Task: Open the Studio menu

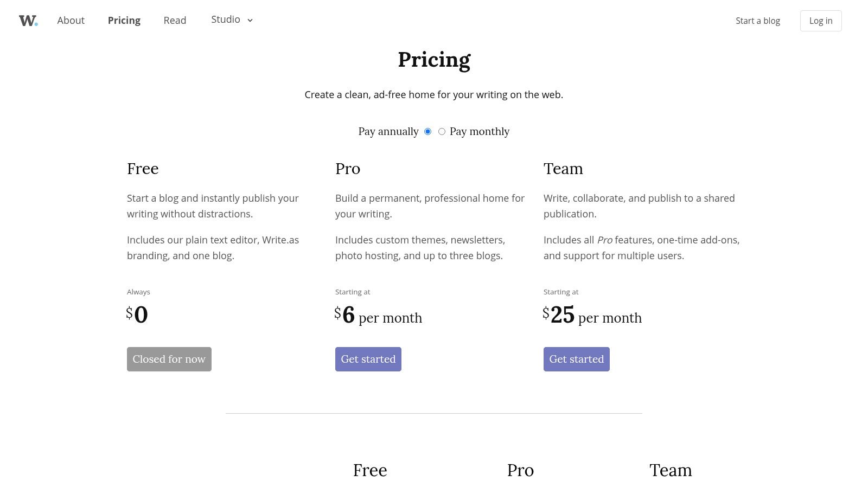Action: coord(226,20)
